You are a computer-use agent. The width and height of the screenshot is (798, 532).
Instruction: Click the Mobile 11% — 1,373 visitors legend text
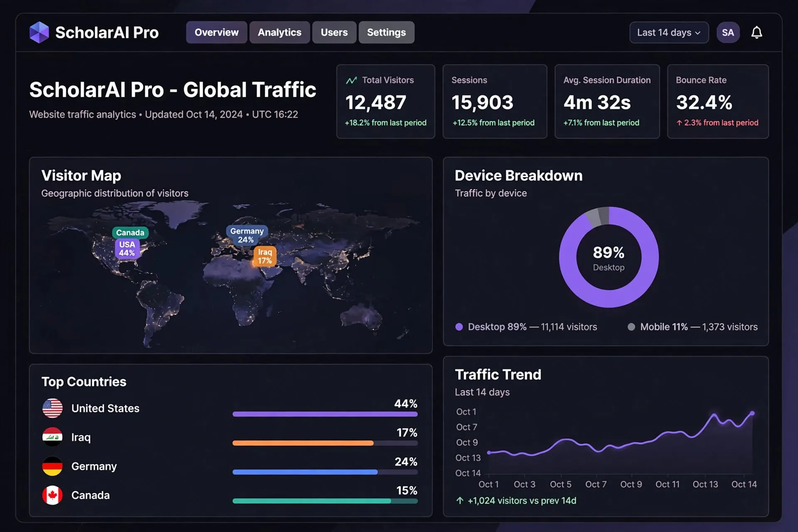point(699,327)
